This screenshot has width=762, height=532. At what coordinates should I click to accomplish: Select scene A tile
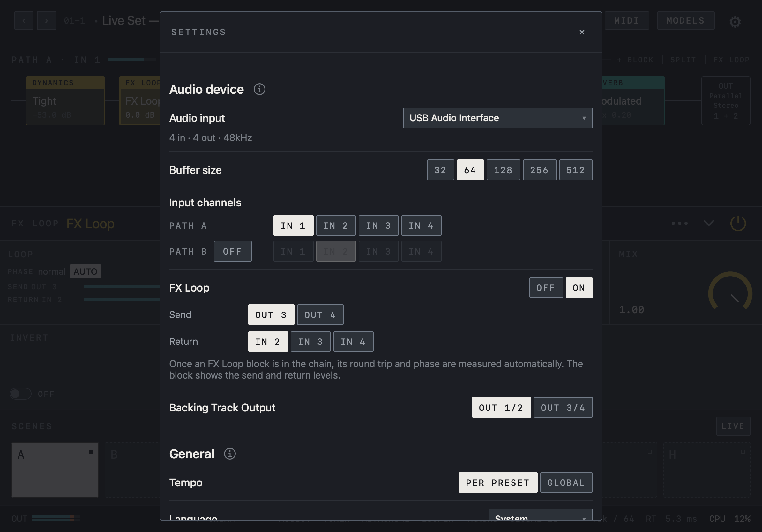click(x=55, y=469)
